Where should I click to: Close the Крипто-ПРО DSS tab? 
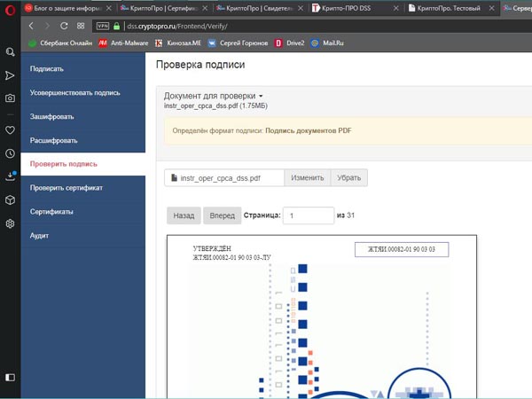click(396, 8)
